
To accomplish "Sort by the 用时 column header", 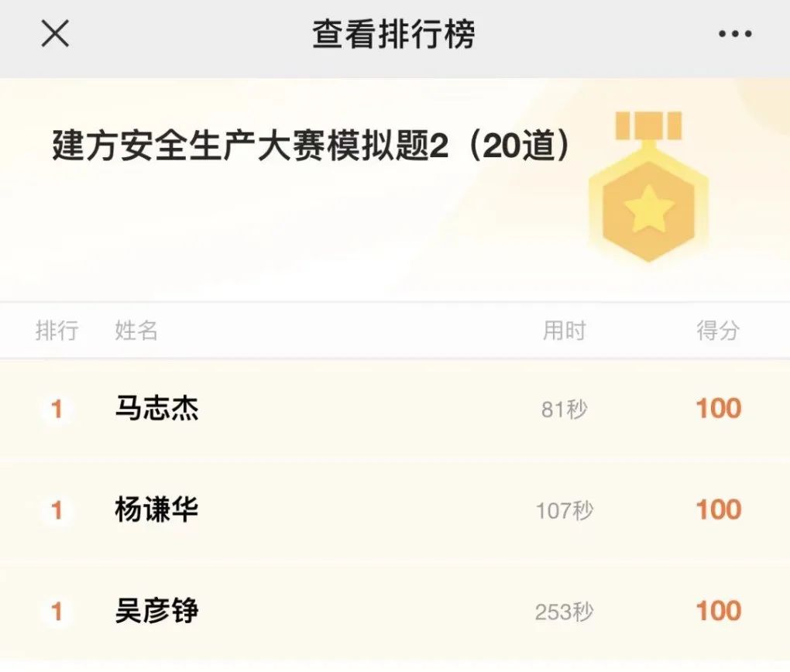I will tap(564, 331).
